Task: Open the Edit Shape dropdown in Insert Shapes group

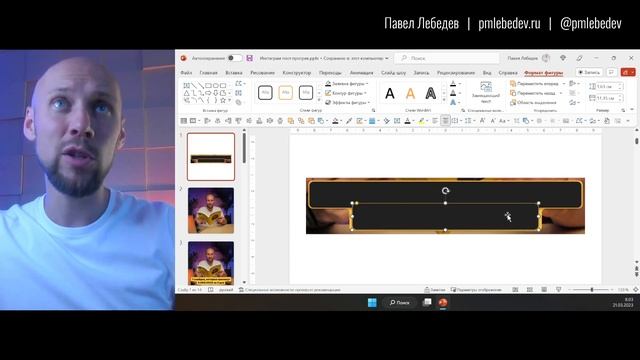Action: tap(240, 84)
